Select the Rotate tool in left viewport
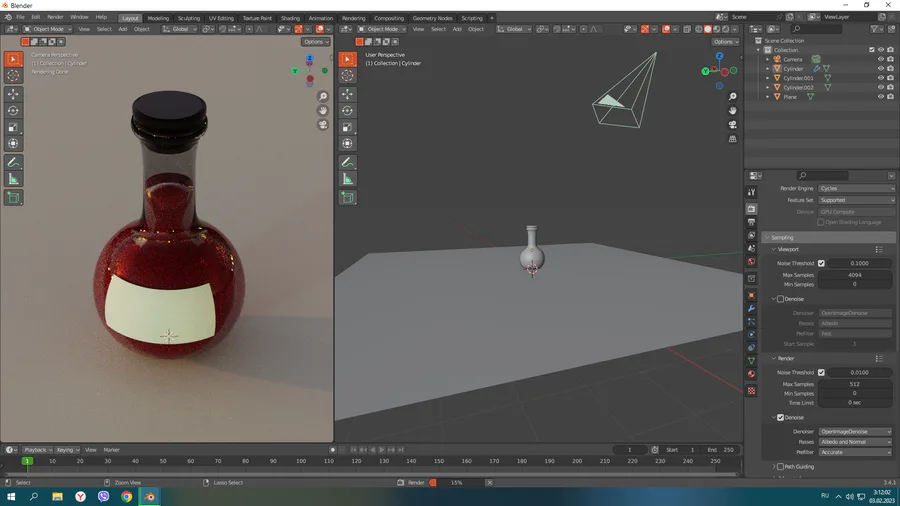This screenshot has height=506, width=900. point(13,110)
